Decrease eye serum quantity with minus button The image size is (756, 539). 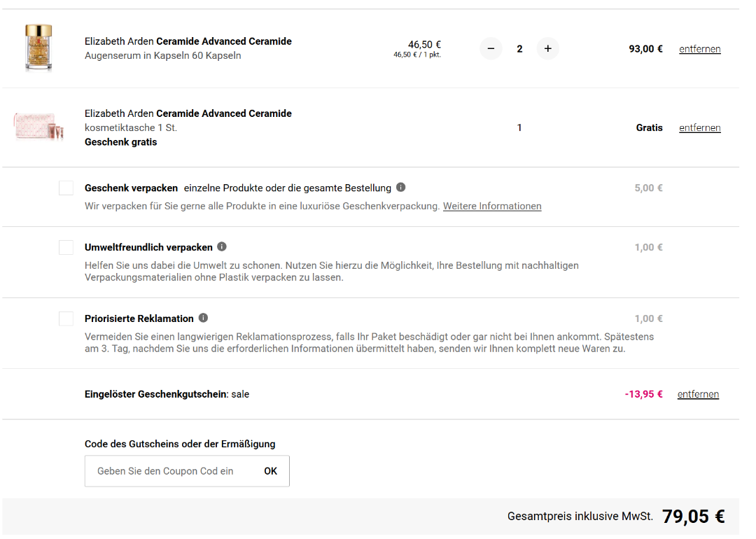point(491,49)
